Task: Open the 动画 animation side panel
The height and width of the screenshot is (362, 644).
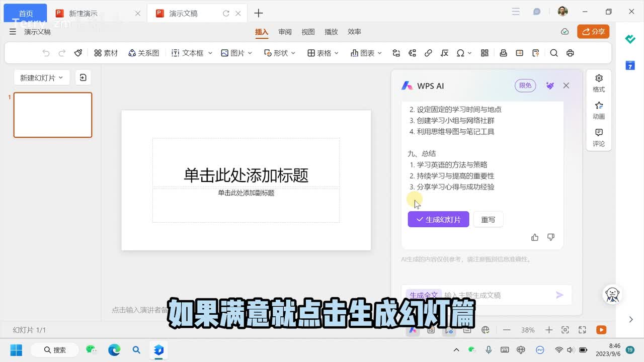Action: pyautogui.click(x=599, y=110)
